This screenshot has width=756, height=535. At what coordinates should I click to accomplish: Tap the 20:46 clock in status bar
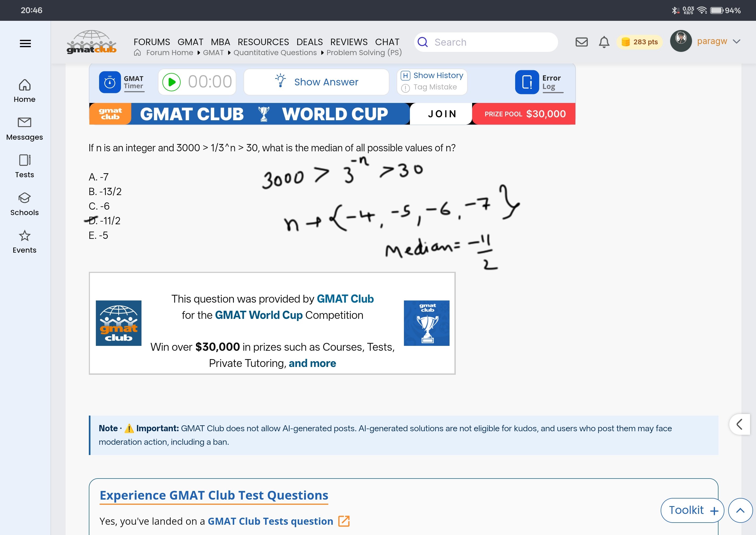(31, 11)
